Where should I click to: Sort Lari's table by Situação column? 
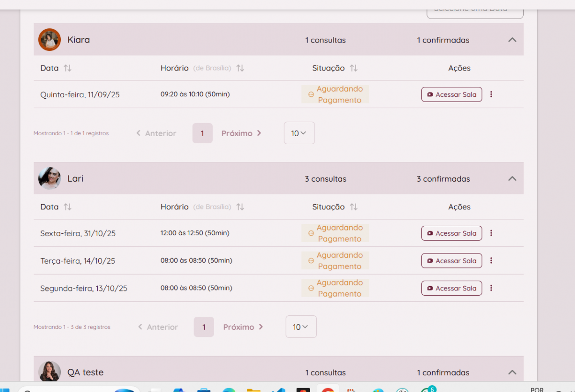pyautogui.click(x=354, y=207)
